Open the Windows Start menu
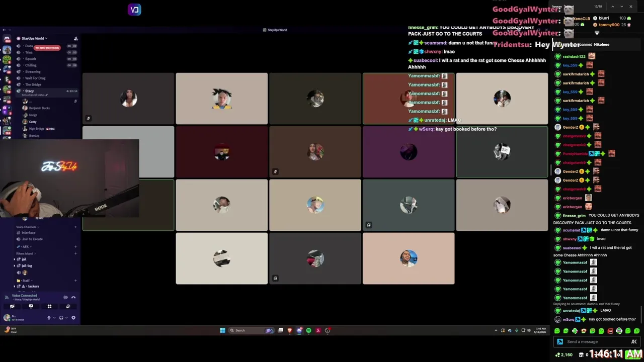644x362 pixels. click(222, 330)
